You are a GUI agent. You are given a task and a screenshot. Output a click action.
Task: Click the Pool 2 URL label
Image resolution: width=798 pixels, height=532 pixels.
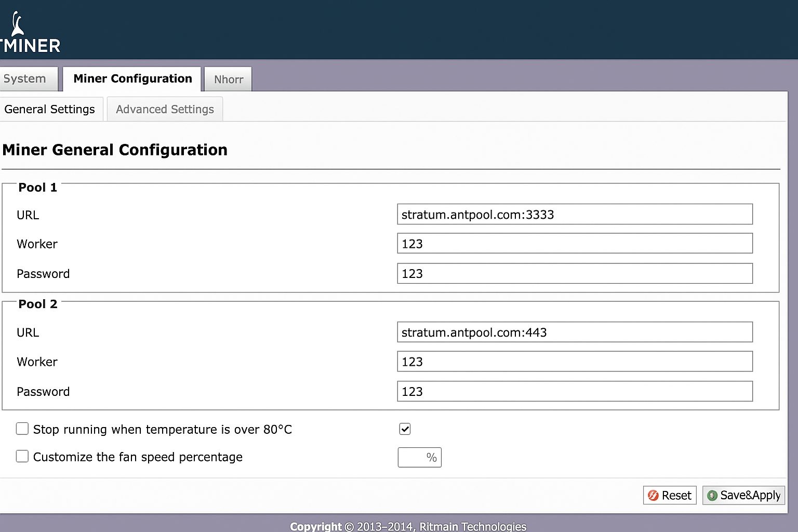[x=28, y=332]
